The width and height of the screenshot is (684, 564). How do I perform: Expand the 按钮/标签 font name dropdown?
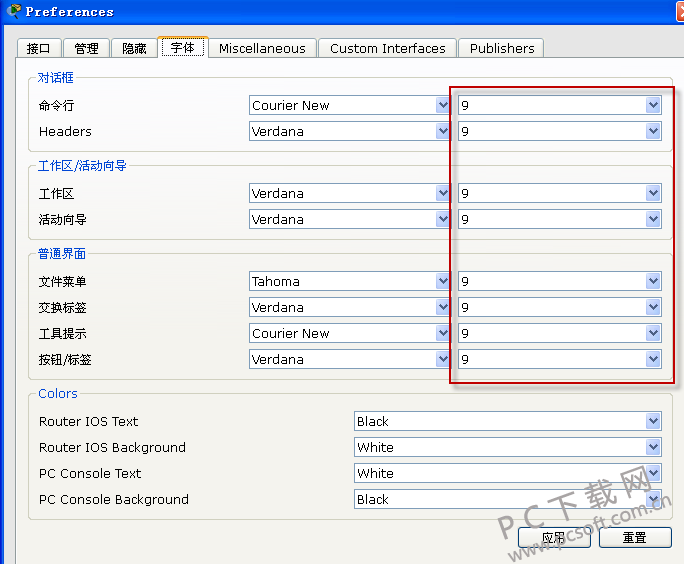pyautogui.click(x=349, y=359)
